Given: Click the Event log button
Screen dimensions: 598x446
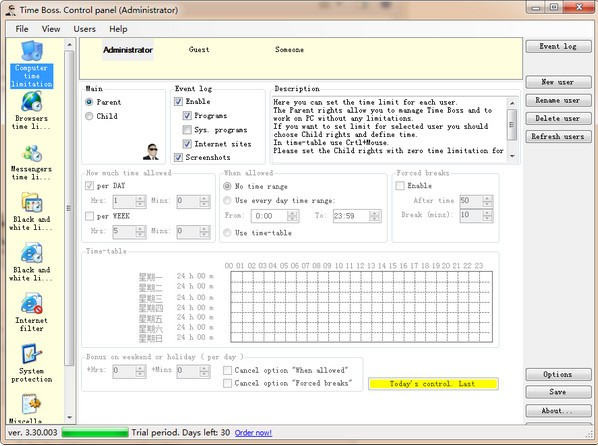Looking at the screenshot, I should click(x=558, y=47).
